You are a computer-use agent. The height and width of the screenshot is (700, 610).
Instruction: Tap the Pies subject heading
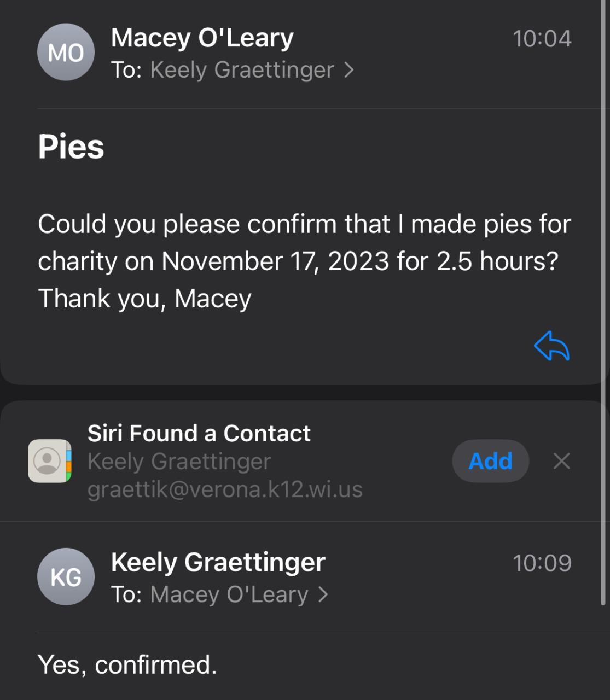tap(71, 147)
